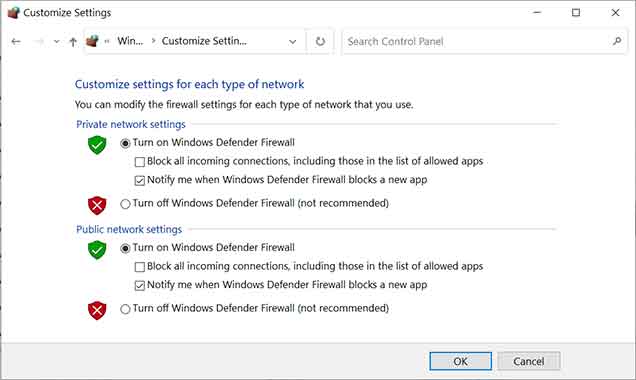
Task: Click red shield icon under Public network
Action: 97,310
